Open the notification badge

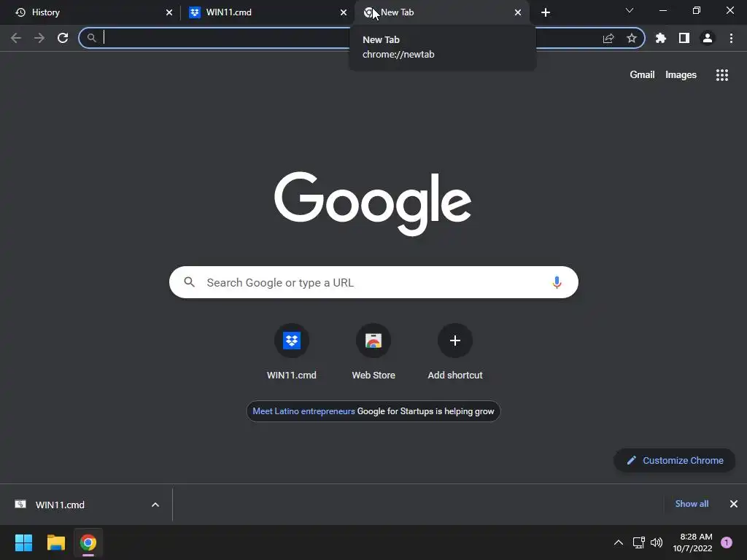coord(727,542)
